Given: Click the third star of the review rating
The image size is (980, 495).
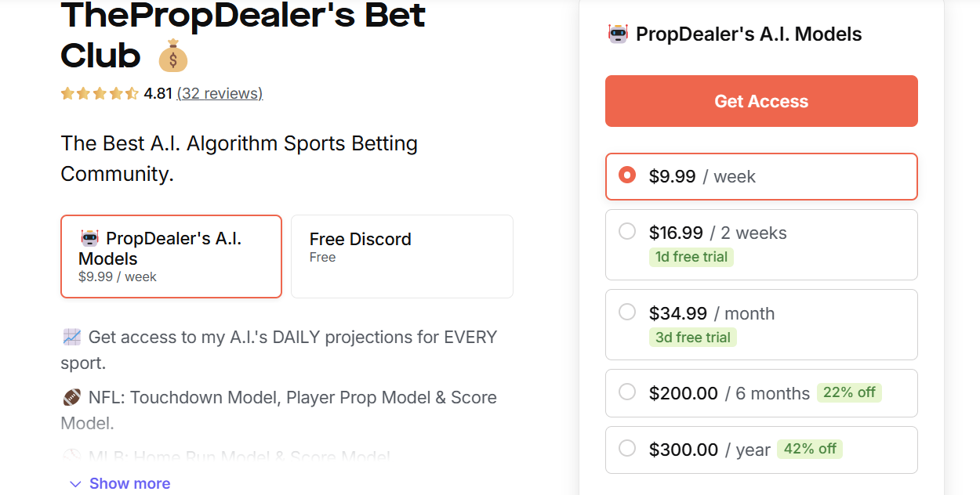Looking at the screenshot, I should (x=100, y=93).
